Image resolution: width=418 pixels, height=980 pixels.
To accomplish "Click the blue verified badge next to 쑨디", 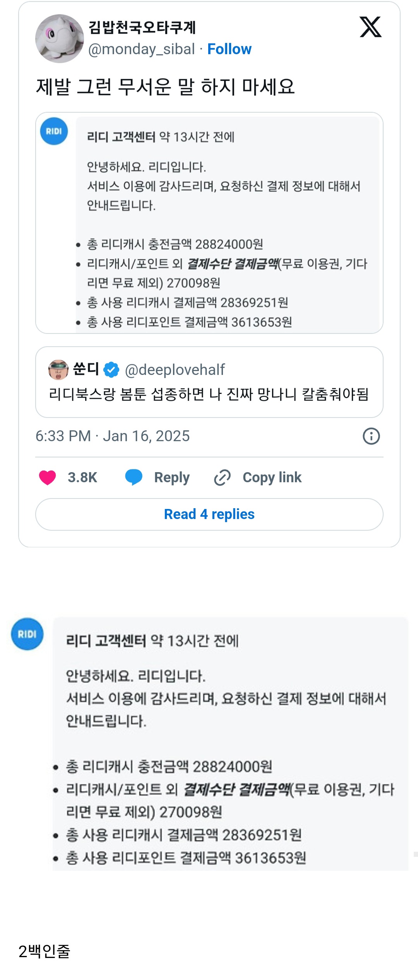I will point(111,370).
